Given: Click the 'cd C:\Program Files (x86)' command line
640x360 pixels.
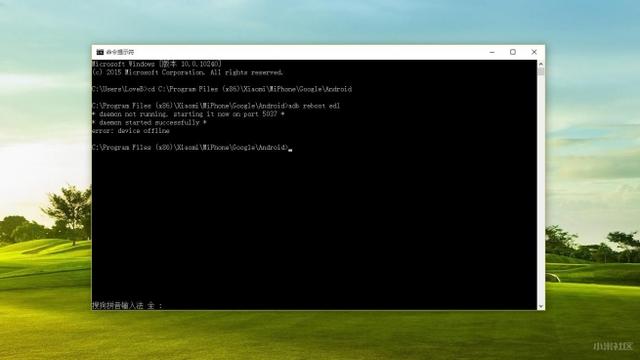Looking at the screenshot, I should 222,89.
